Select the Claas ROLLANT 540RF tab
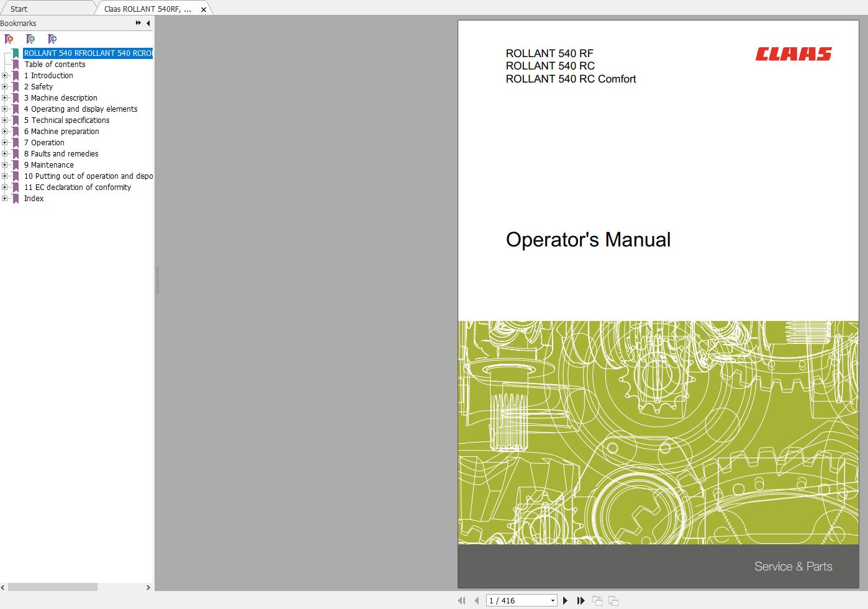This screenshot has height=609, width=868. [x=149, y=8]
